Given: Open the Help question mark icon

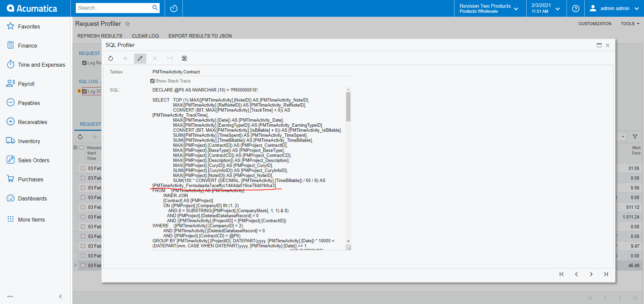Looking at the screenshot, I should coord(576,8).
